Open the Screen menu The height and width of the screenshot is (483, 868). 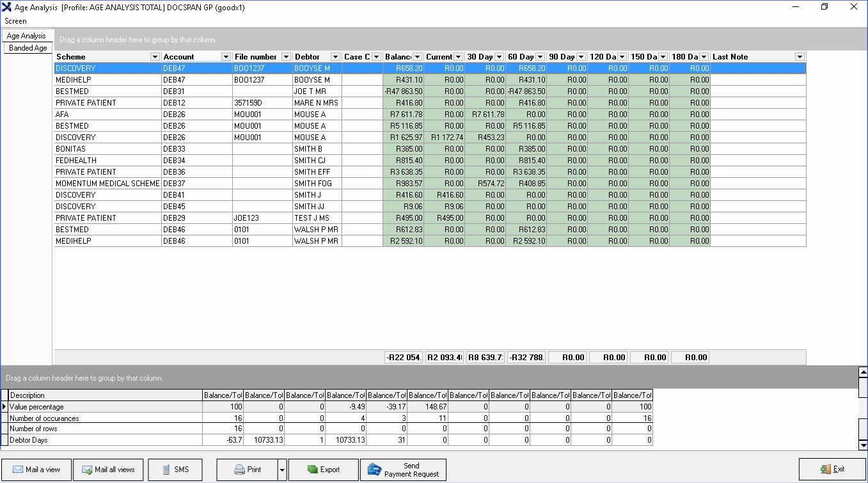15,21
